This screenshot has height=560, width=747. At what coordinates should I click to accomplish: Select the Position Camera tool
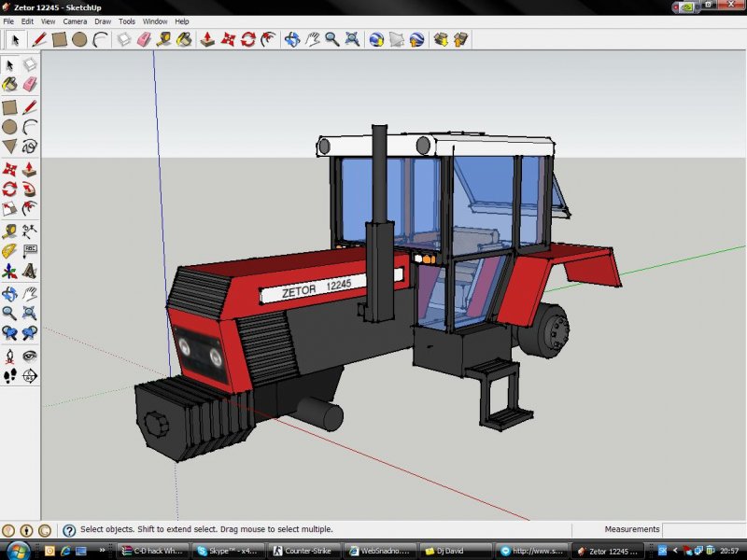pyautogui.click(x=9, y=356)
